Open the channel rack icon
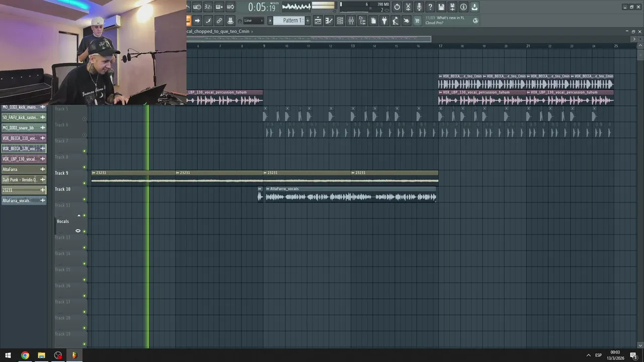The image size is (644, 362). click(x=340, y=21)
